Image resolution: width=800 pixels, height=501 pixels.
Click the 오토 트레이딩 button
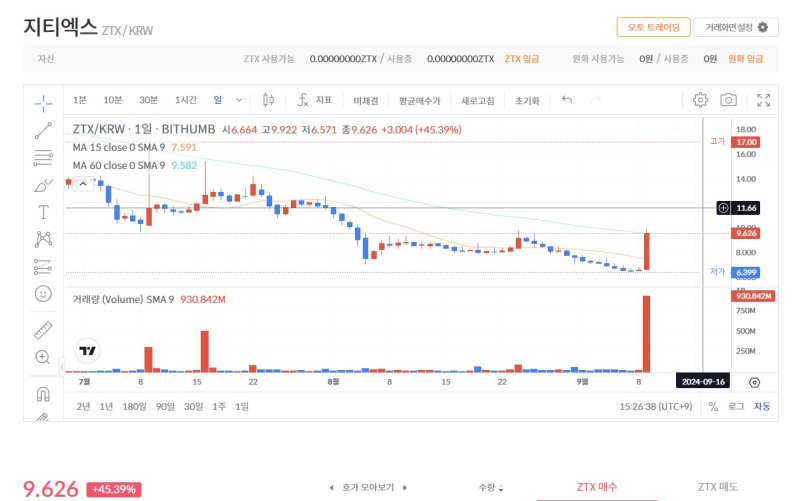point(654,27)
